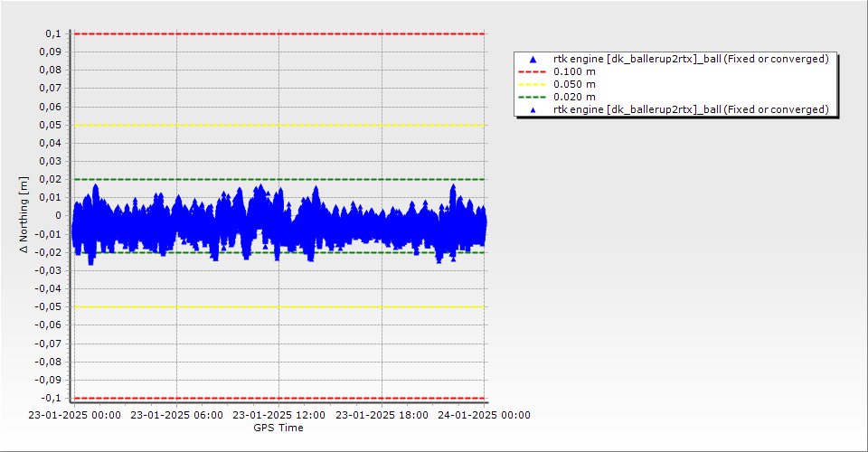Click the positive '0,05' y-axis tick label
Image resolution: width=868 pixels, height=452 pixels.
click(x=51, y=125)
